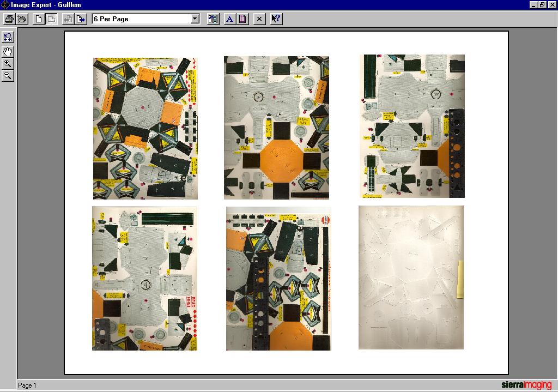Select the bottom-left thumbnail with red text

[x=144, y=279]
